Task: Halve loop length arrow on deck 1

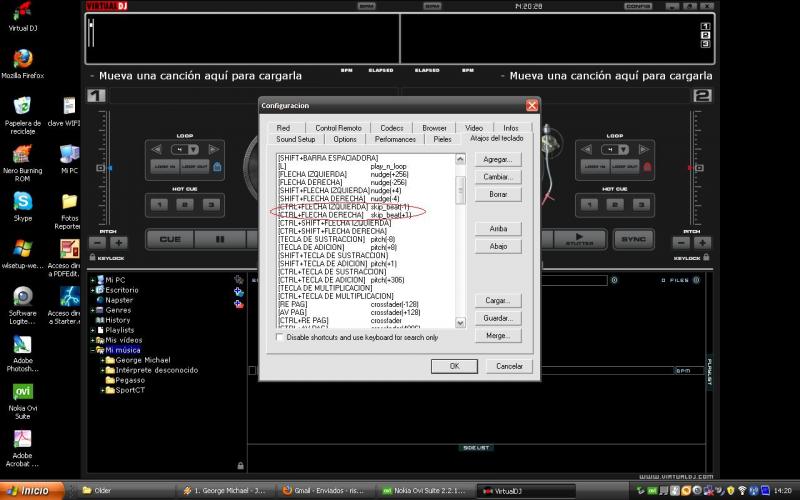Action: tap(157, 149)
